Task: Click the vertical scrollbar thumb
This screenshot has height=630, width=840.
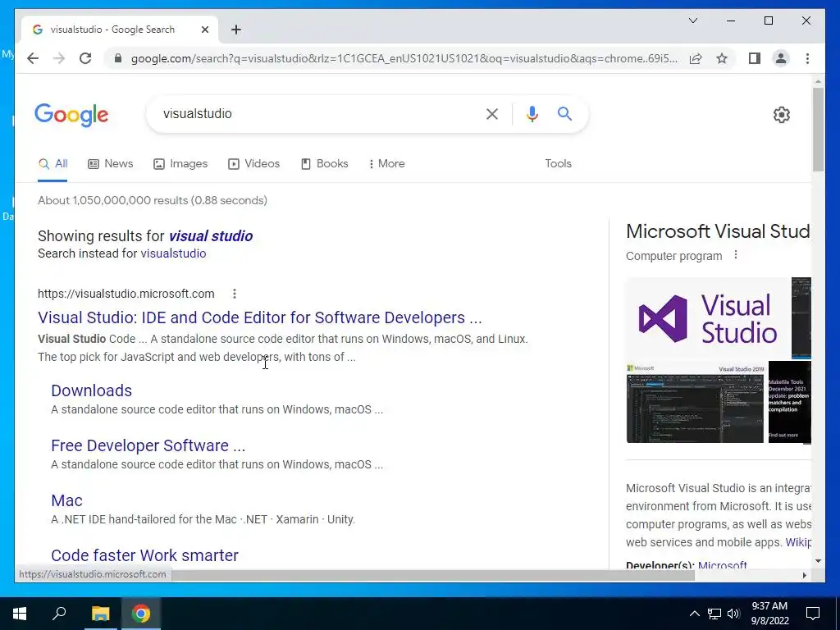Action: pos(818,129)
